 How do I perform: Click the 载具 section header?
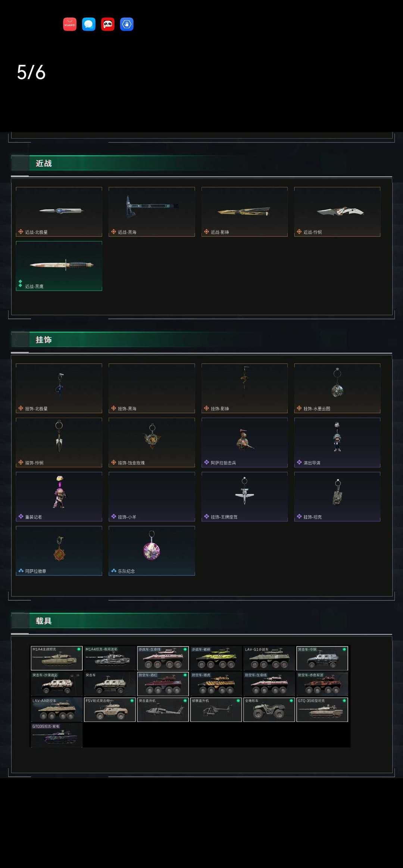44,621
